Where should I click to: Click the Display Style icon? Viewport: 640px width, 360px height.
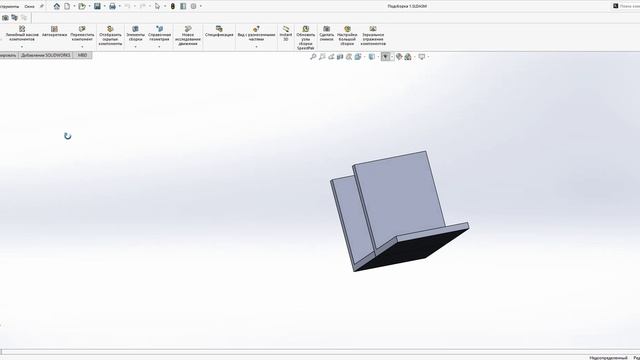[371, 57]
